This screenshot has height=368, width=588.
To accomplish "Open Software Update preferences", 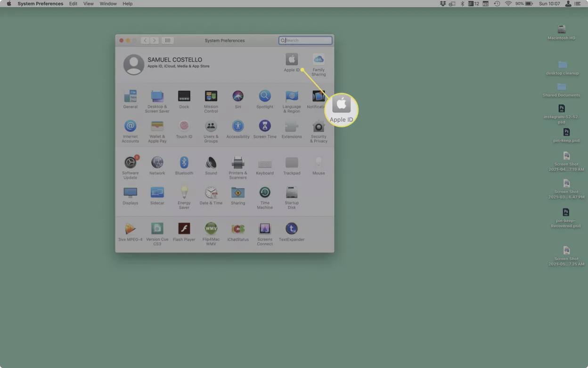I will pyautogui.click(x=130, y=163).
